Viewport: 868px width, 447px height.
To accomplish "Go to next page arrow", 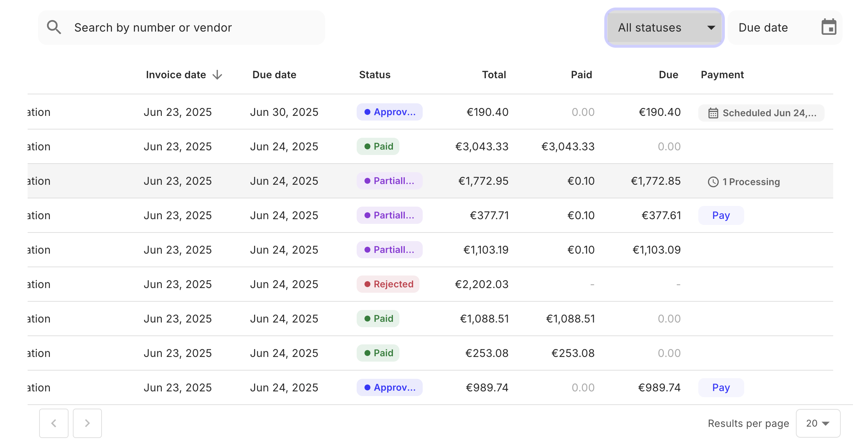I will point(87,423).
